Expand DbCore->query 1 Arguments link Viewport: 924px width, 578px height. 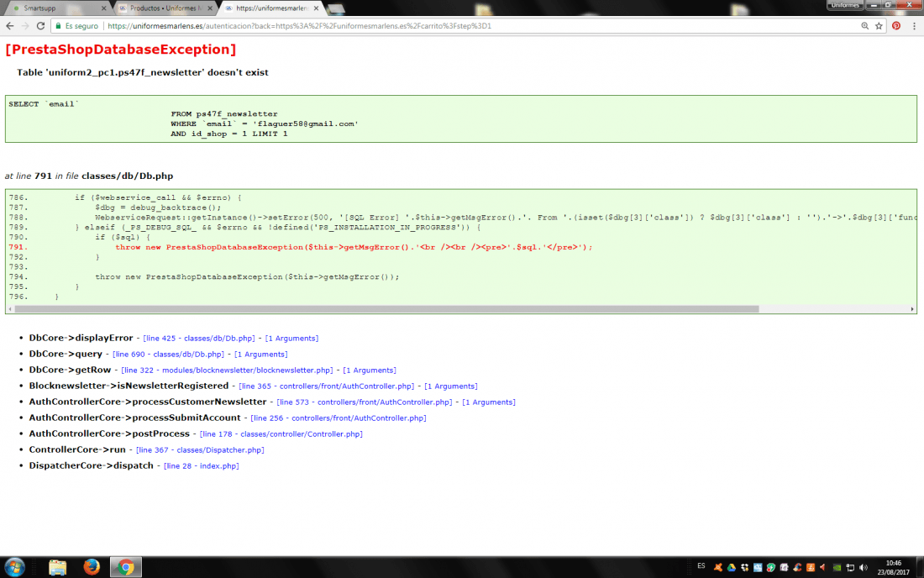pyautogui.click(x=261, y=354)
